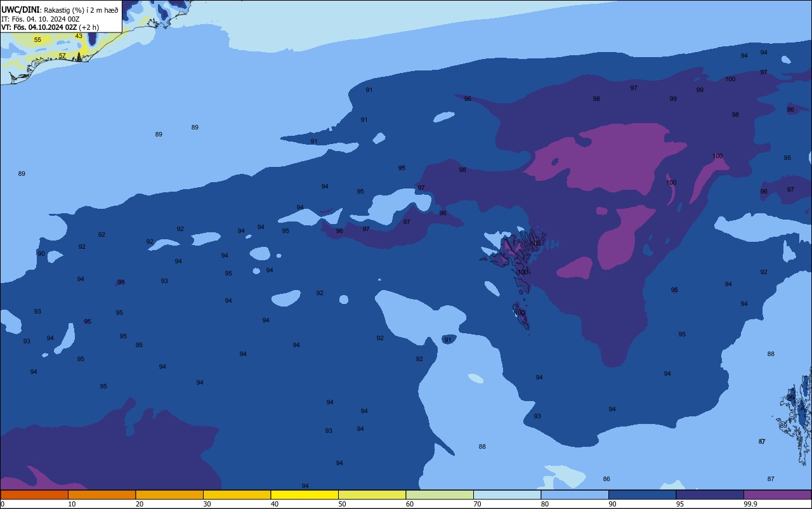Image resolution: width=812 pixels, height=509 pixels.
Task: Click the 70 tick label on the color scale
Action: (x=477, y=504)
